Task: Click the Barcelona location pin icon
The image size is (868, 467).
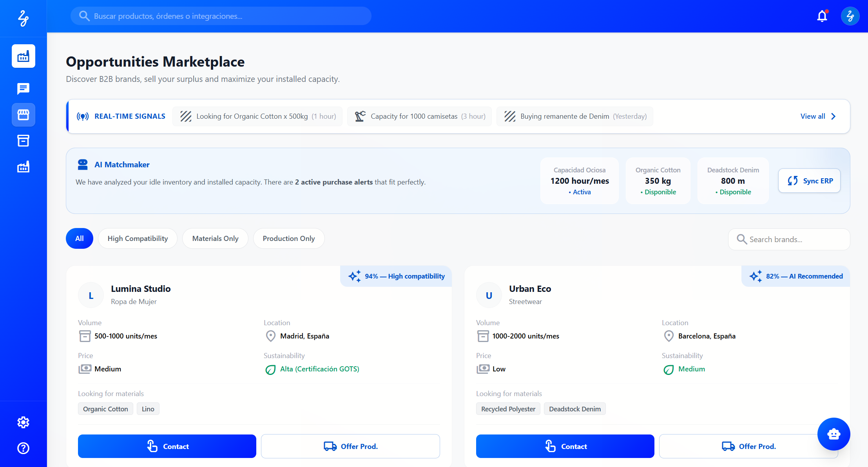Action: point(669,336)
